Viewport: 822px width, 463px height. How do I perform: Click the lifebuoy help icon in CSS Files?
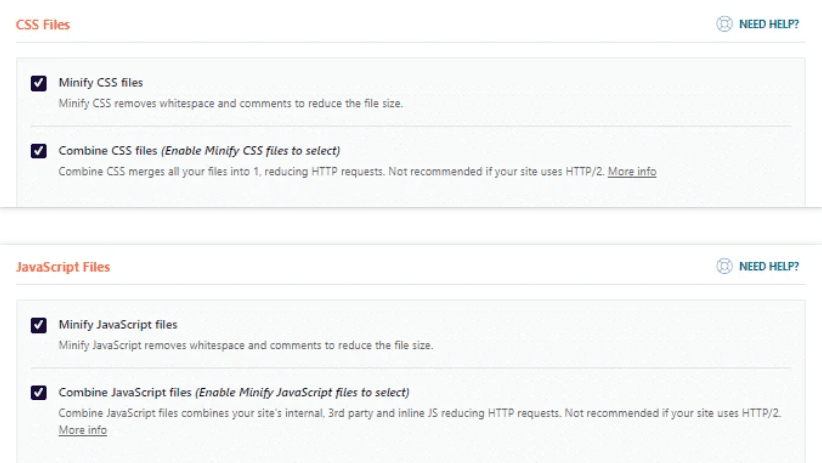point(725,24)
